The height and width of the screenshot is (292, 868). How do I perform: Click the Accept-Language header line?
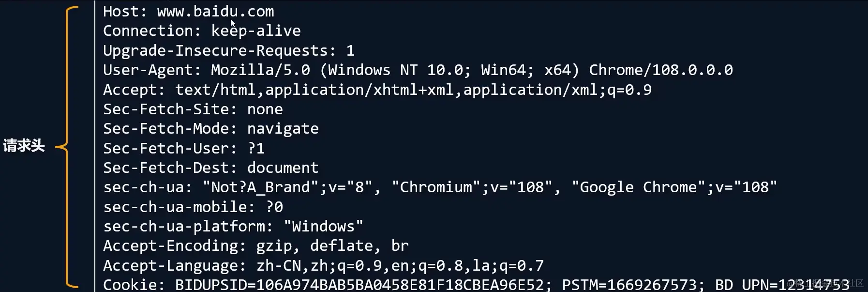[x=323, y=266]
